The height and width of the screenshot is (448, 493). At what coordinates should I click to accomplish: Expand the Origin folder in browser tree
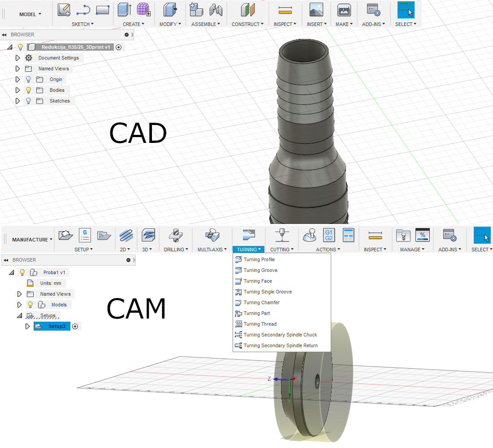18,79
